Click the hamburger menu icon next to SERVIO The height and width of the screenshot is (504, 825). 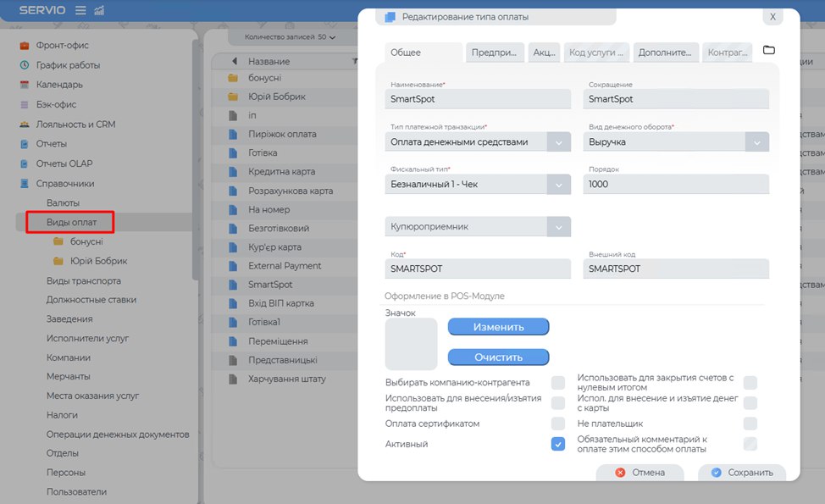click(80, 10)
